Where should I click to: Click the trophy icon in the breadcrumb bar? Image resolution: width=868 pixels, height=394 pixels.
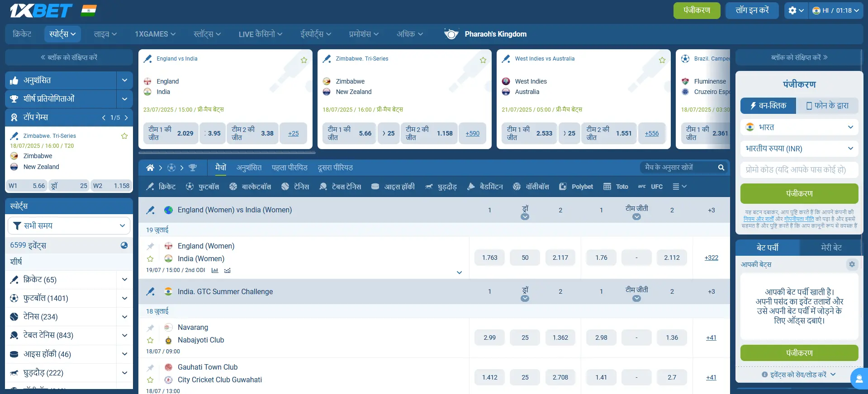(x=193, y=168)
